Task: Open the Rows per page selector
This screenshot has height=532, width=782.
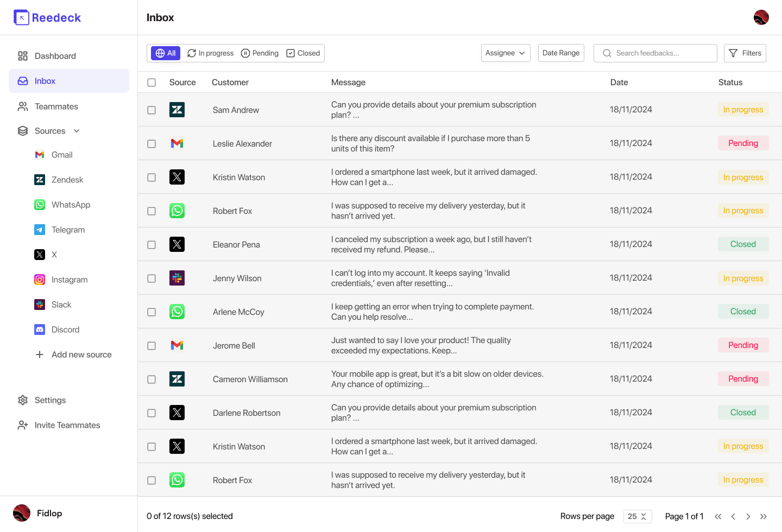Action: (x=638, y=516)
